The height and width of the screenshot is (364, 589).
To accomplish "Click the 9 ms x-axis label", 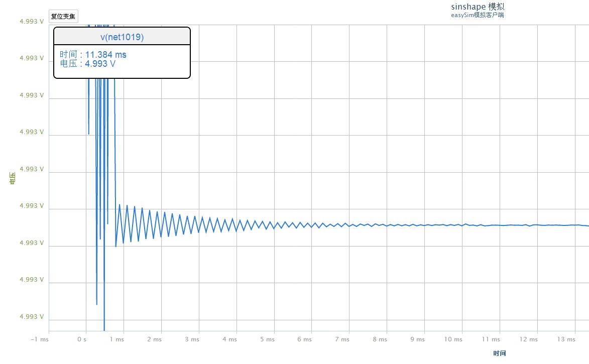I will click(x=417, y=339).
